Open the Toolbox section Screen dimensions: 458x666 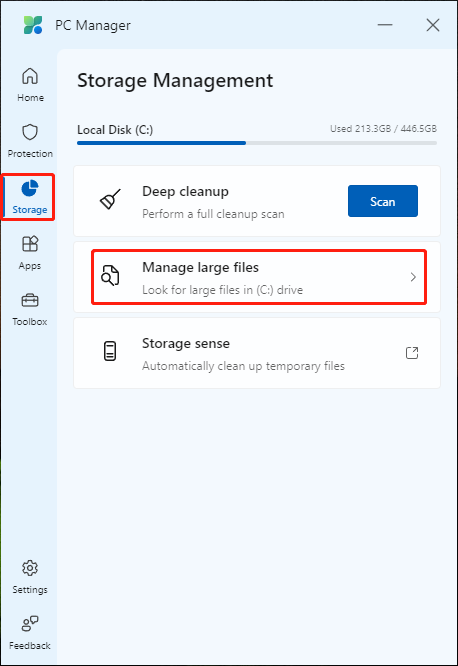click(x=30, y=309)
